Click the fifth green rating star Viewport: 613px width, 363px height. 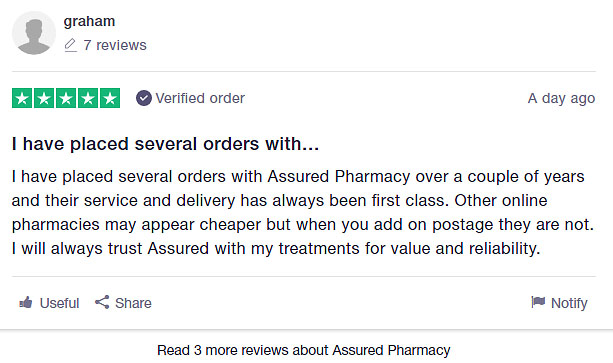pyautogui.click(x=110, y=98)
